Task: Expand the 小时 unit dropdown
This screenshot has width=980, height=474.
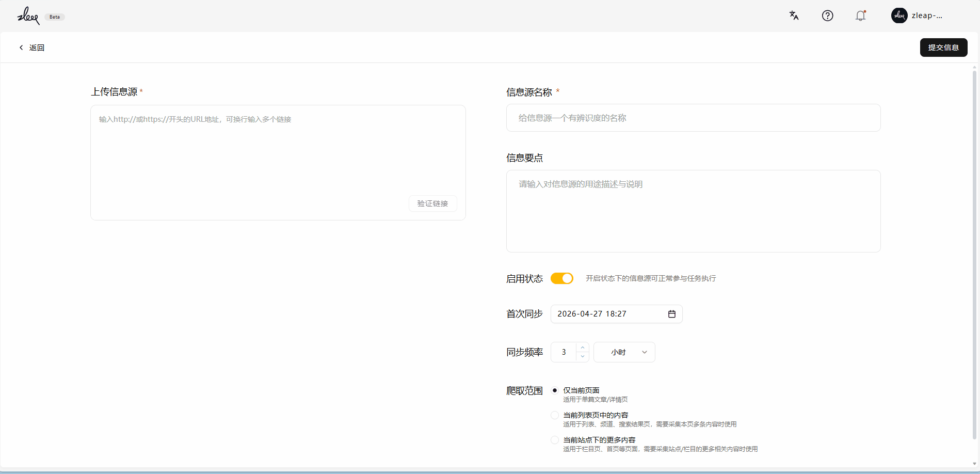Action: pos(624,352)
